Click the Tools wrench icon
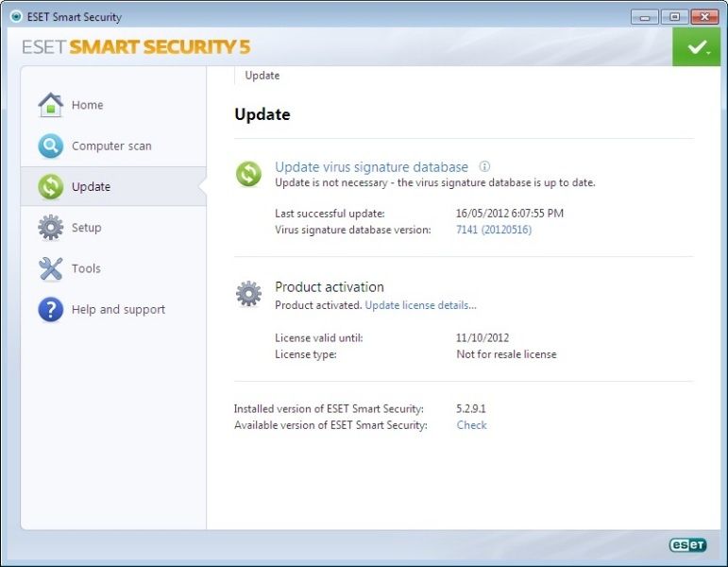Image resolution: width=728 pixels, height=567 pixels. [x=51, y=268]
